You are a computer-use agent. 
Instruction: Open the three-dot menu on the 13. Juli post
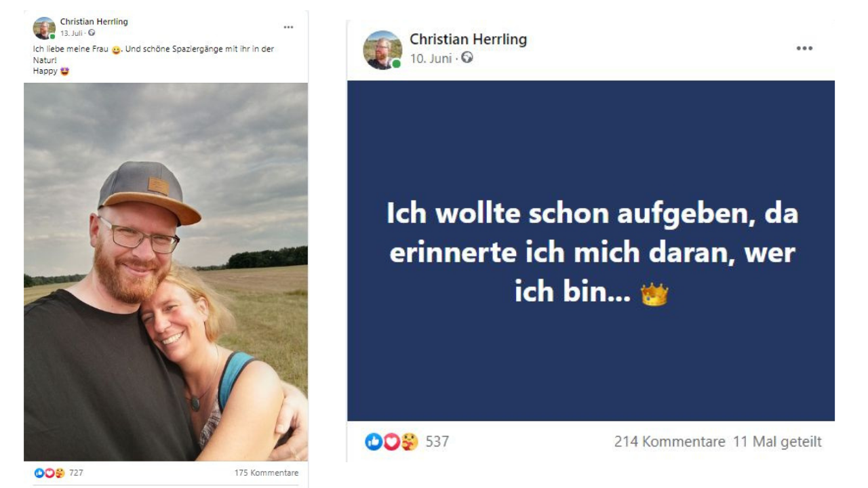(288, 27)
